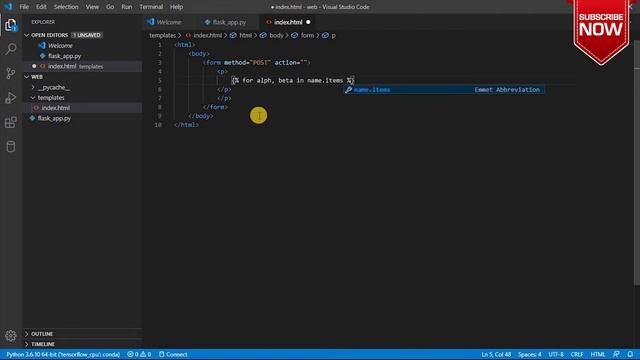Click the closing </html> tag line

tap(187, 125)
